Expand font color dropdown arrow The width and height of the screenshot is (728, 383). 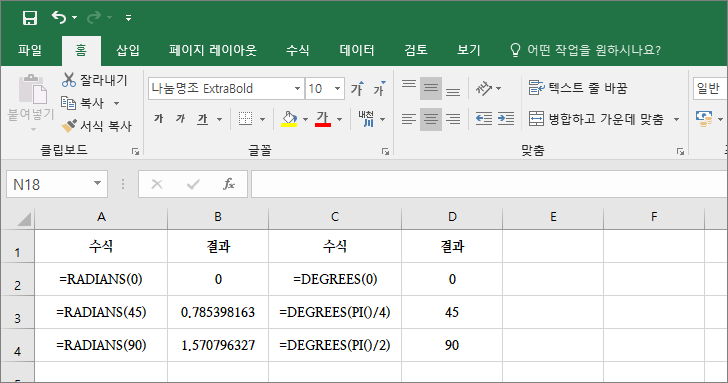(339, 119)
